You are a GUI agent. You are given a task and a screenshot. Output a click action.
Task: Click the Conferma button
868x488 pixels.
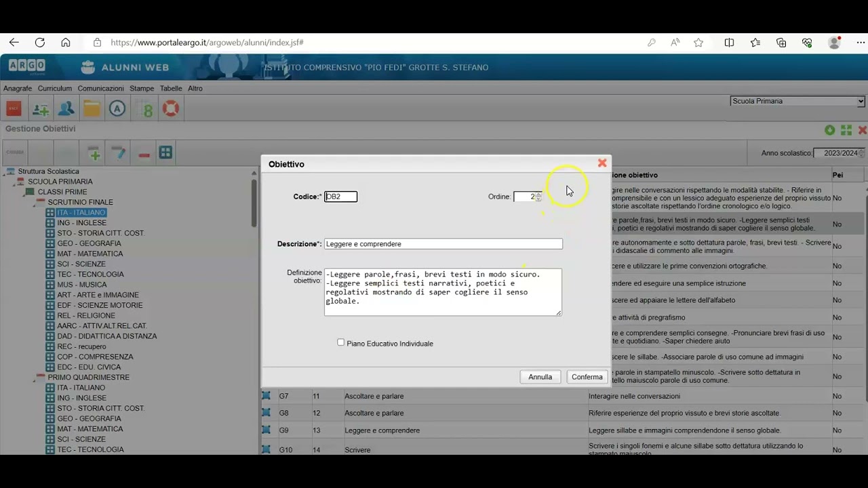[587, 377]
